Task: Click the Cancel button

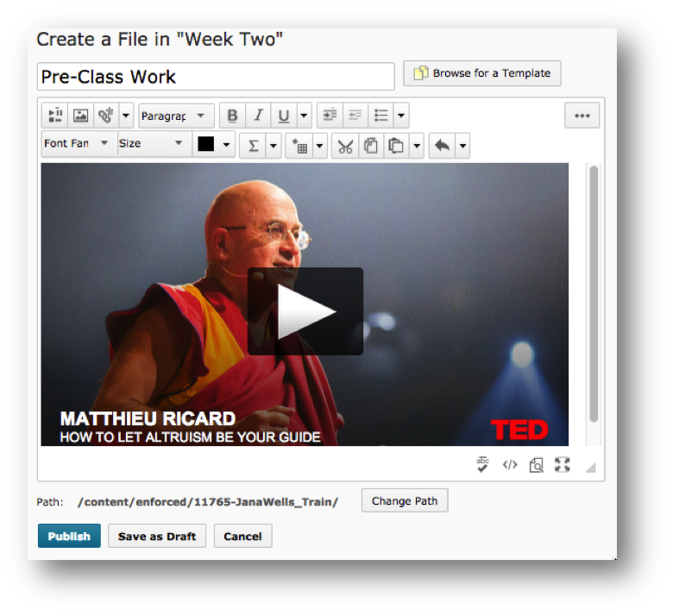Action: point(243,536)
